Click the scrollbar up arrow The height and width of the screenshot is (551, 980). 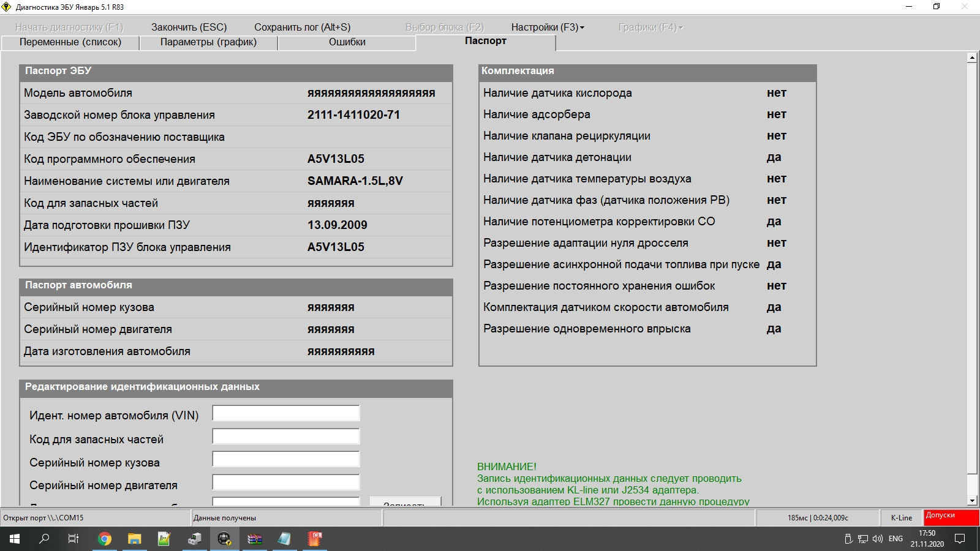click(x=972, y=58)
